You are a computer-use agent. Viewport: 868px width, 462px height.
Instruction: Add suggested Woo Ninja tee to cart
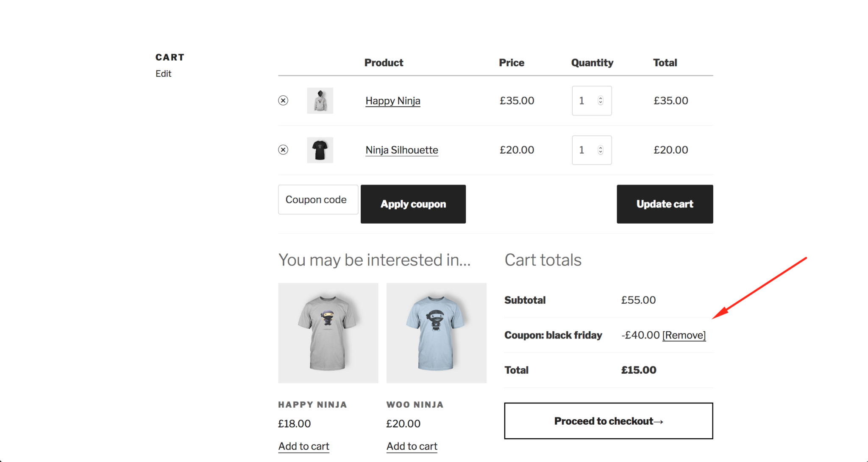(x=412, y=446)
